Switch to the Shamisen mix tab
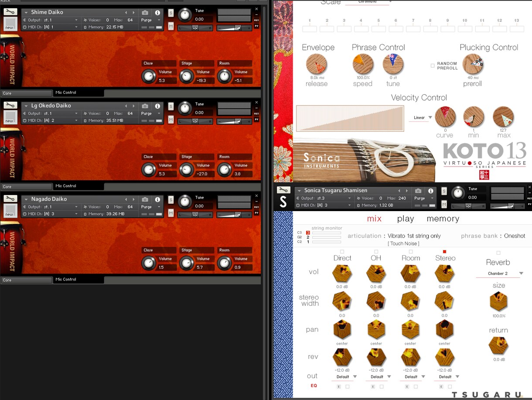Image resolution: width=532 pixels, height=400 pixels. click(x=374, y=219)
